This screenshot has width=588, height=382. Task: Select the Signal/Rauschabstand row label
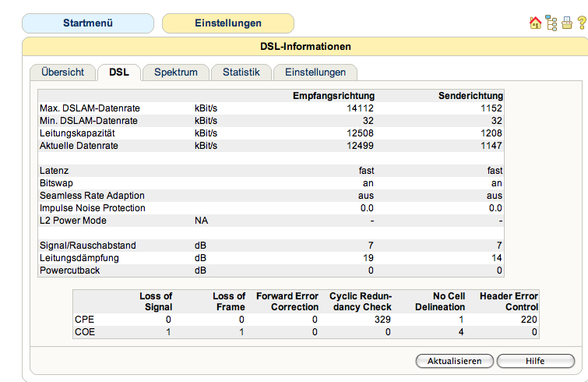coord(88,246)
